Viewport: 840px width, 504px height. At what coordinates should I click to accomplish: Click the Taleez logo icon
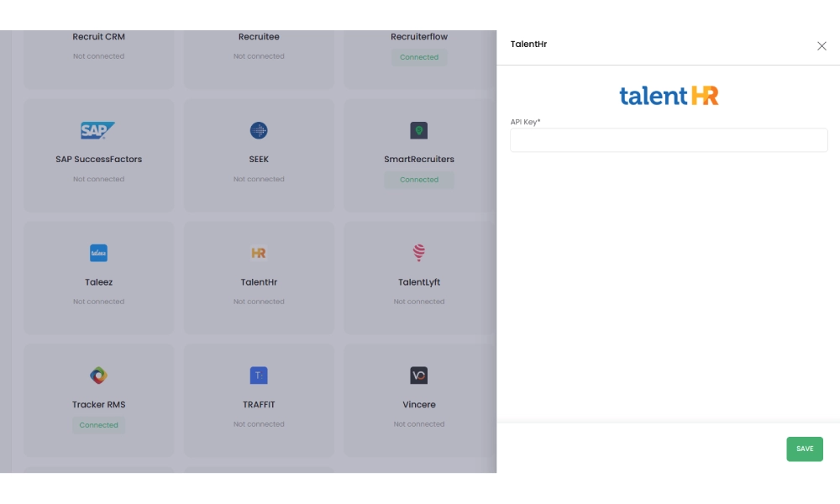click(x=98, y=253)
